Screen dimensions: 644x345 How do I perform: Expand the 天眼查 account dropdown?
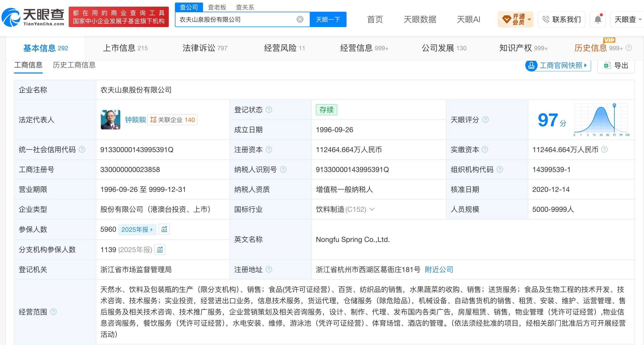640,19
